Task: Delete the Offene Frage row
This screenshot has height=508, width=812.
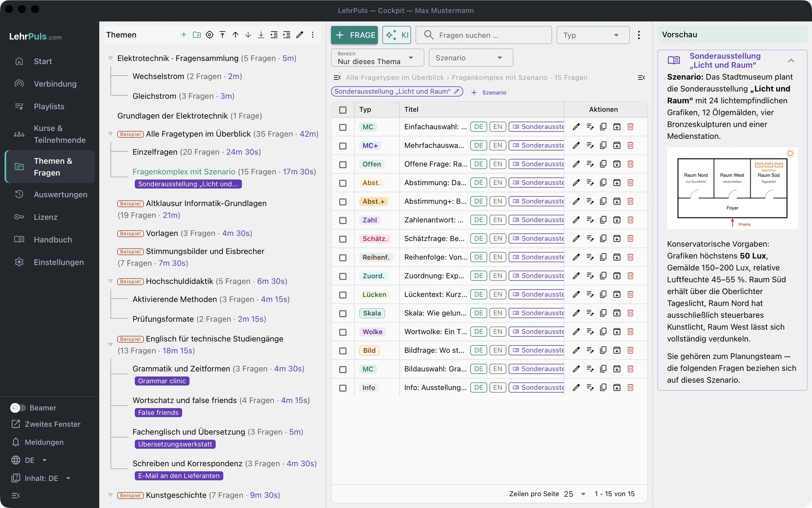Action: (630, 164)
